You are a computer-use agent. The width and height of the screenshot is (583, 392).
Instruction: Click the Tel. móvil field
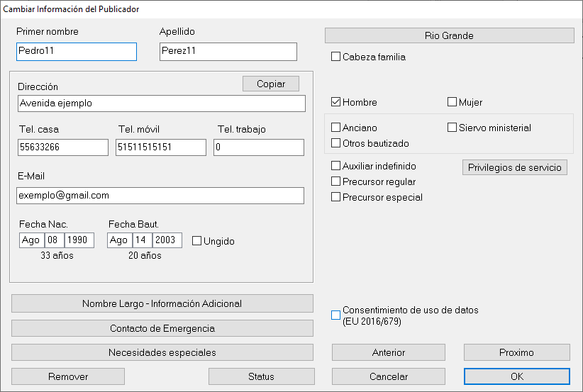(160, 147)
